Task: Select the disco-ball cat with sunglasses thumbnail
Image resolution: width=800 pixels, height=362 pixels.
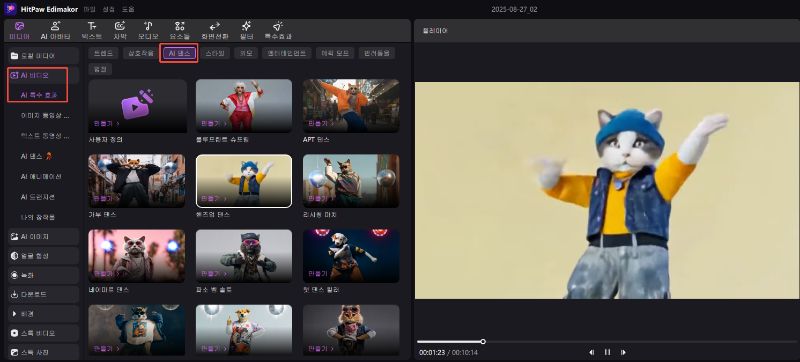Action: [351, 180]
